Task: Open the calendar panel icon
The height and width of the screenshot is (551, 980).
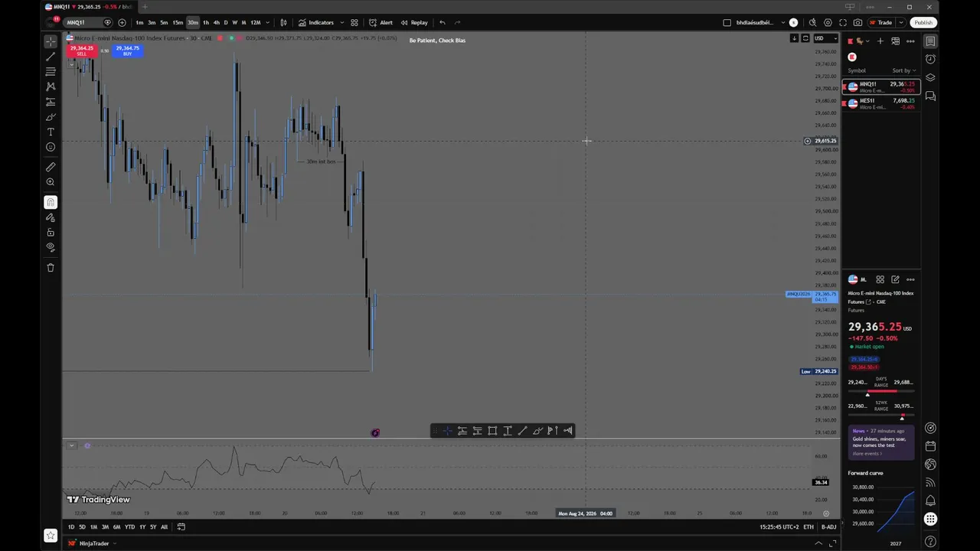Action: point(930,446)
